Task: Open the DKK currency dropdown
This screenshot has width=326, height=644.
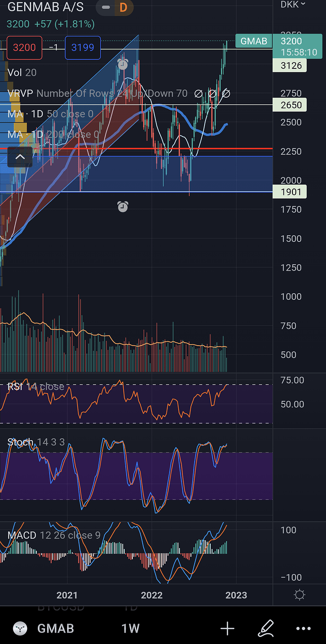Action: point(293,5)
